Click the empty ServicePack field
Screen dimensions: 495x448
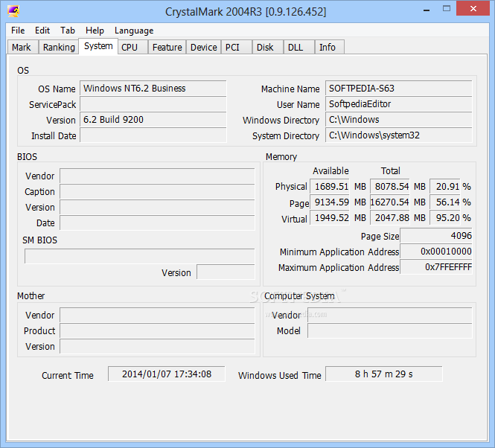click(x=153, y=104)
